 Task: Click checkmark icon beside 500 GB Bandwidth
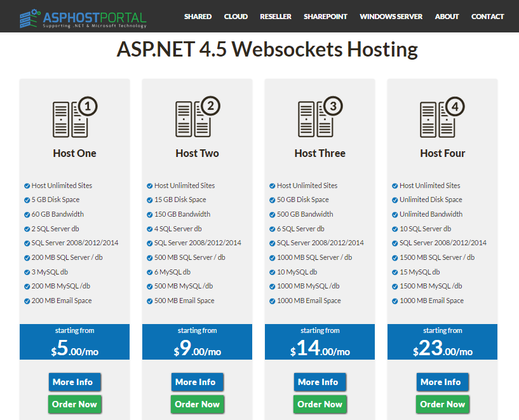click(x=272, y=215)
